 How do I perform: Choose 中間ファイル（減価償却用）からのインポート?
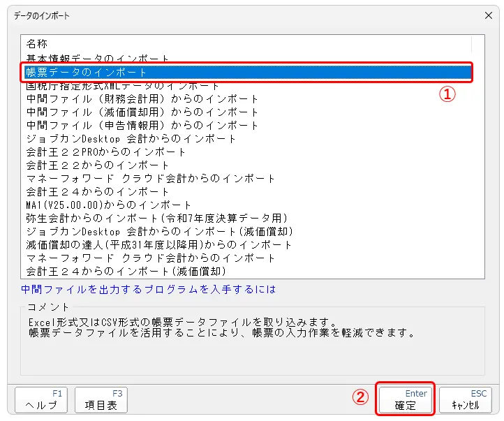pos(142,112)
